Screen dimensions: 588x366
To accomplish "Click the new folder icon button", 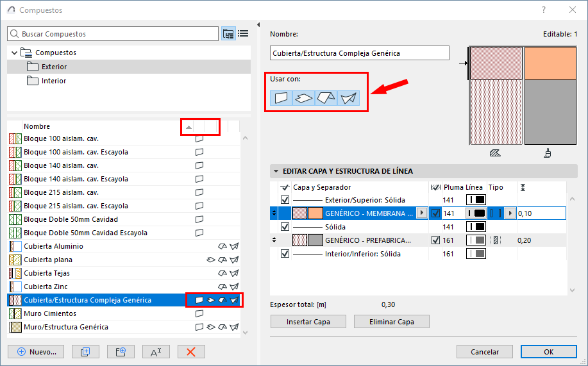I will coord(121,352).
